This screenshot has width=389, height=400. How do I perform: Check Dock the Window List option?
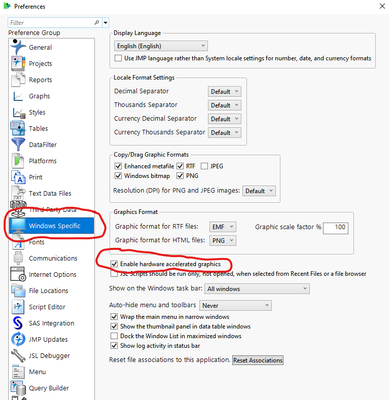point(114,336)
